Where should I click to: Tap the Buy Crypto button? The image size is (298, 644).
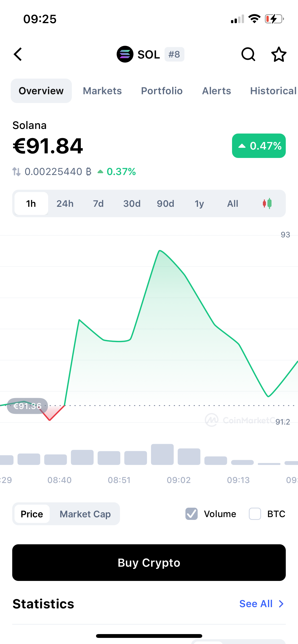coord(149,563)
